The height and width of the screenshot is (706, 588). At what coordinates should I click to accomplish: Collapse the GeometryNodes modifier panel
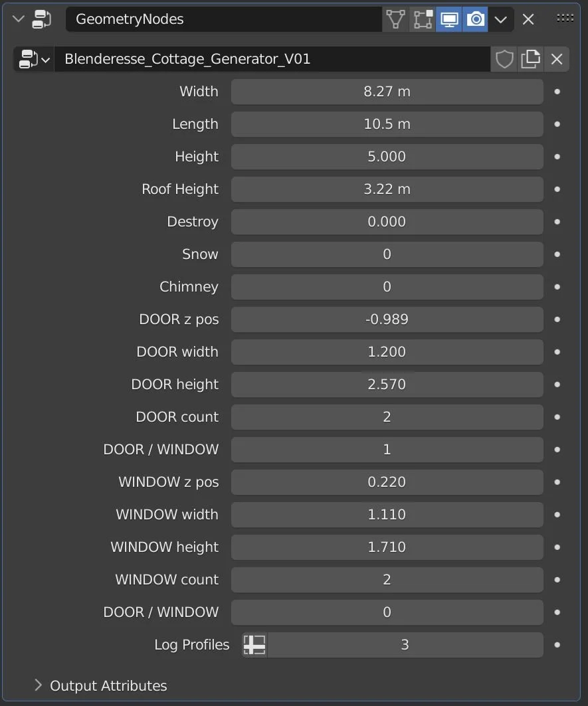pyautogui.click(x=17, y=19)
